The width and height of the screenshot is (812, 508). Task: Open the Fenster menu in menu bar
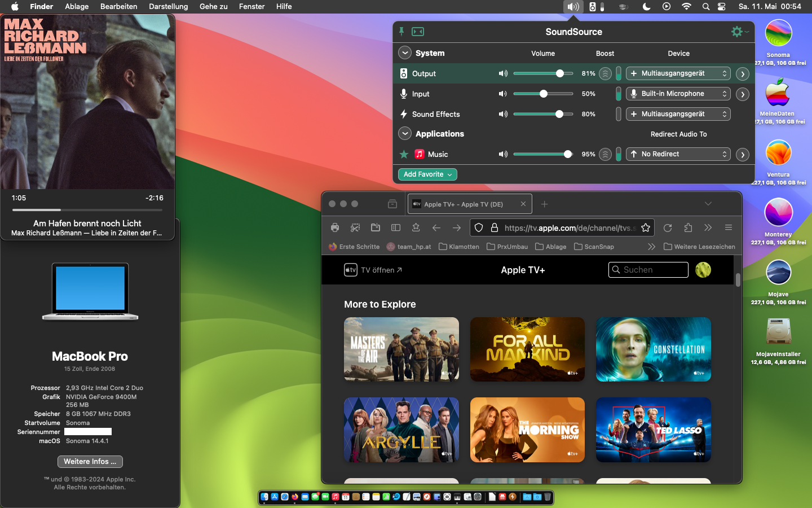pyautogui.click(x=251, y=6)
